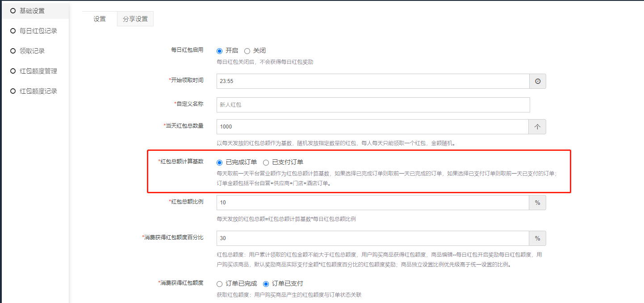
Task: Open the 设置 tab
Action: click(100, 19)
